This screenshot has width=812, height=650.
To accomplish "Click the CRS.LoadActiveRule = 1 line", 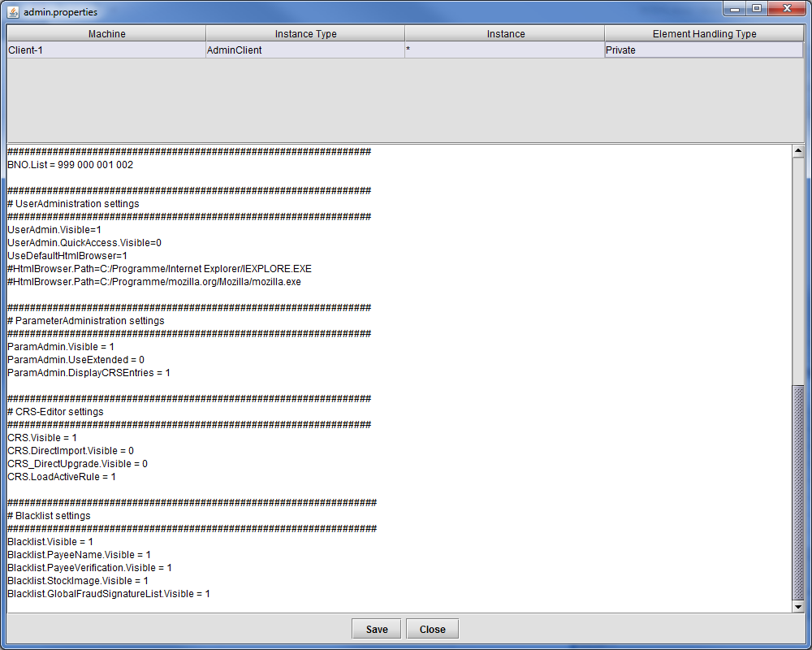I will (62, 477).
